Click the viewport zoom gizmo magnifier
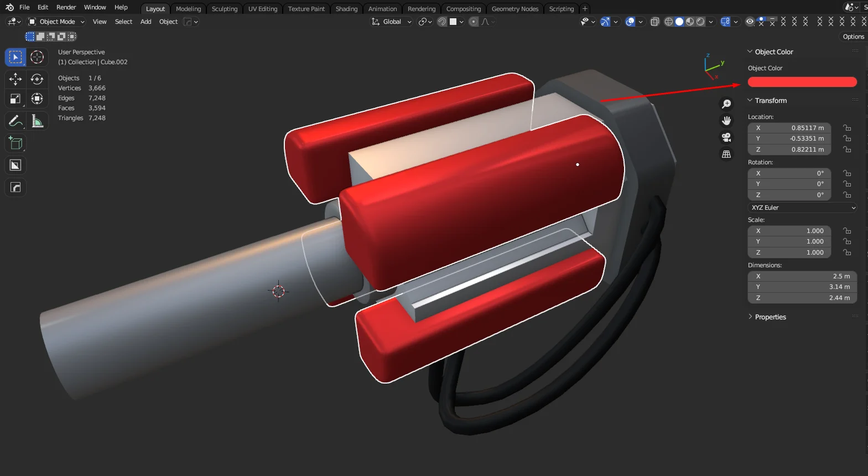Image resolution: width=868 pixels, height=476 pixels. (x=726, y=104)
